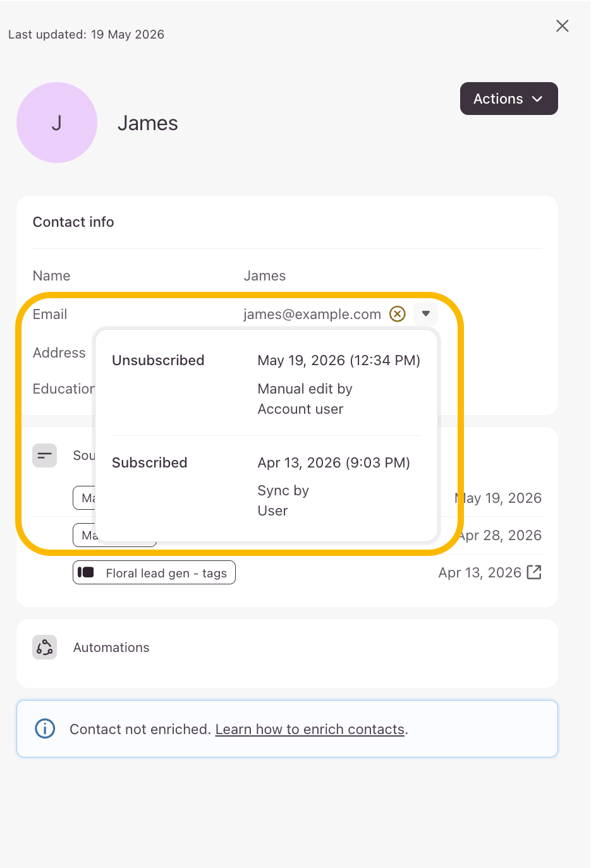Click the Apr 28, 2026 source date
Image resolution: width=603 pixels, height=868 pixels.
click(500, 535)
